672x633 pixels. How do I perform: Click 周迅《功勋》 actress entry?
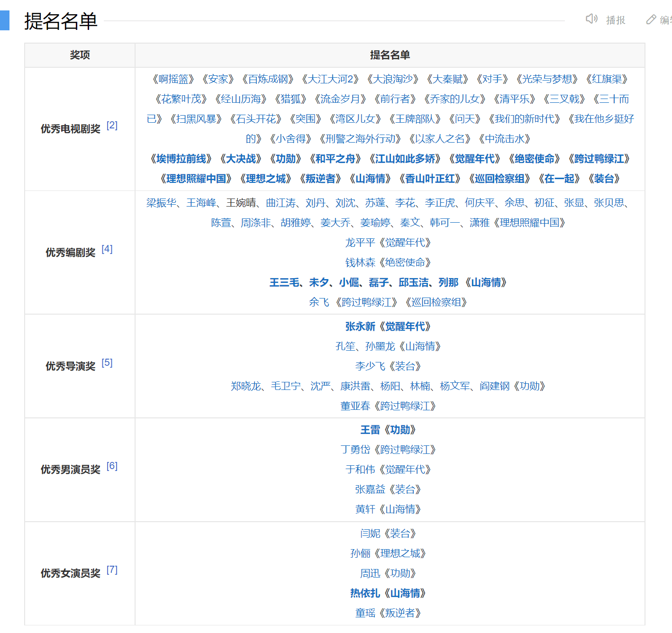[x=388, y=573]
